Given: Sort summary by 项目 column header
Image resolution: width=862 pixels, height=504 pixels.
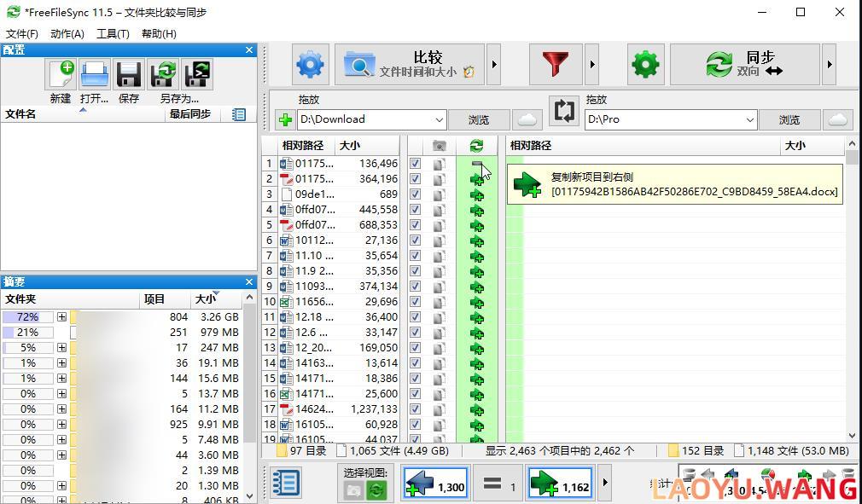Looking at the screenshot, I should 165,298.
